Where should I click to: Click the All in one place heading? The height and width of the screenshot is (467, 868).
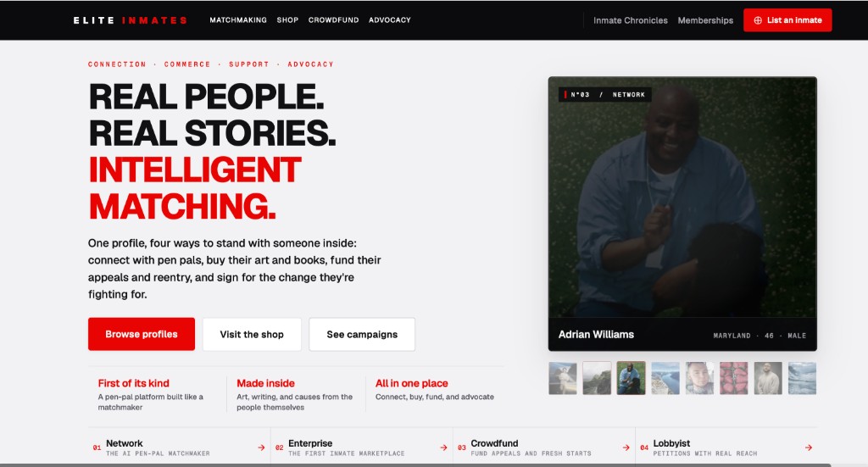click(x=412, y=383)
